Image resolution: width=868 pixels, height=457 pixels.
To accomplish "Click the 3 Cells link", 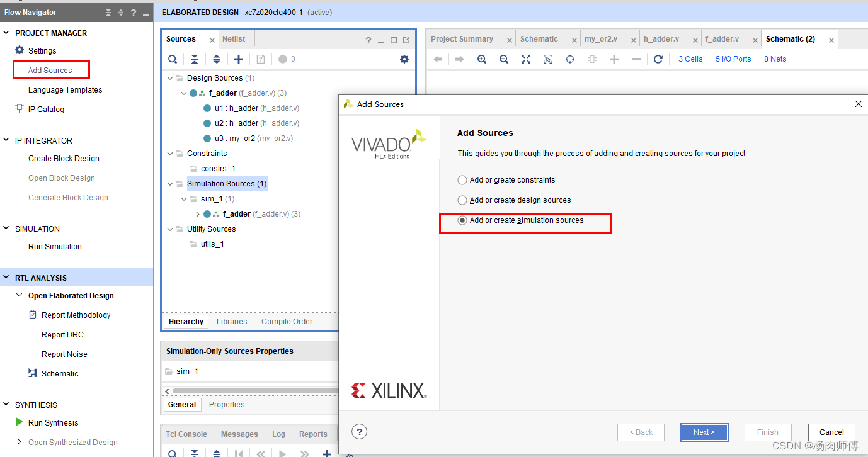I will tap(690, 59).
